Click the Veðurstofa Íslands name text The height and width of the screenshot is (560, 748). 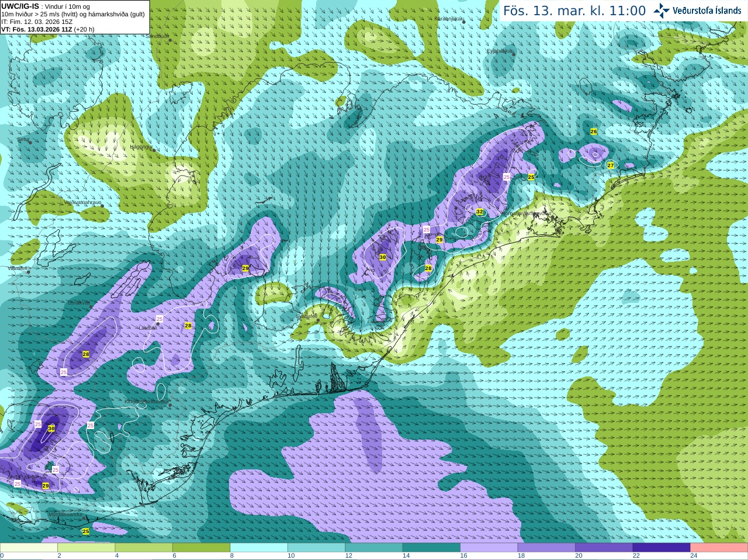tap(707, 11)
